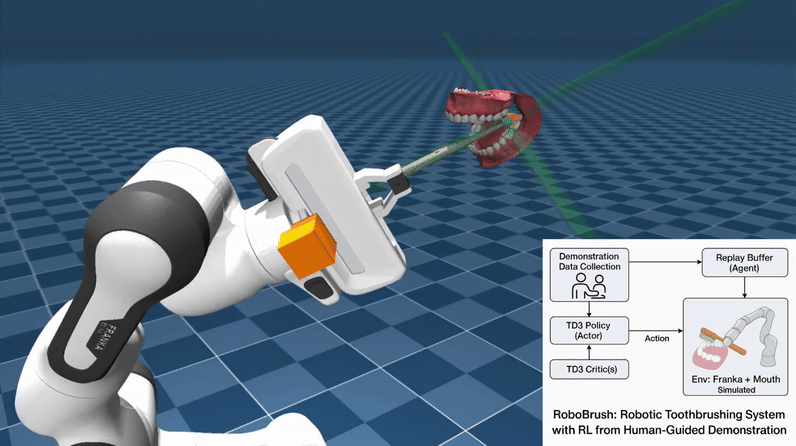The width and height of the screenshot is (796, 446).
Task: Click the Replay Buffer (Agent) box
Action: click(x=744, y=262)
